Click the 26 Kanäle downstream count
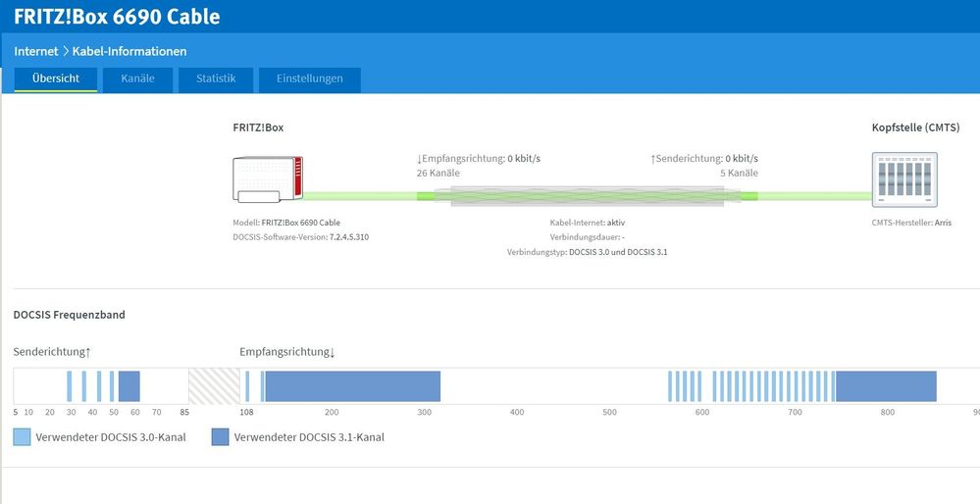The image size is (980, 504). point(438,173)
